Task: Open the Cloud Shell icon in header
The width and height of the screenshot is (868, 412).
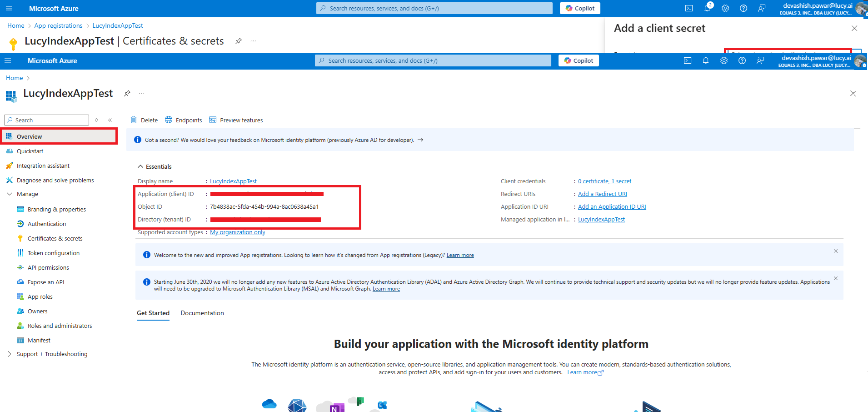Action: [688, 60]
